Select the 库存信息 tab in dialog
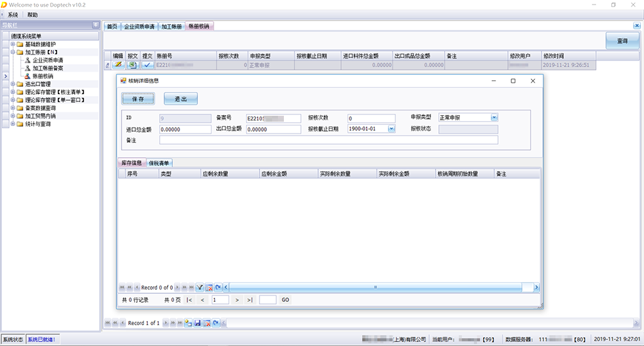The height and width of the screenshot is (346, 644). tap(131, 163)
